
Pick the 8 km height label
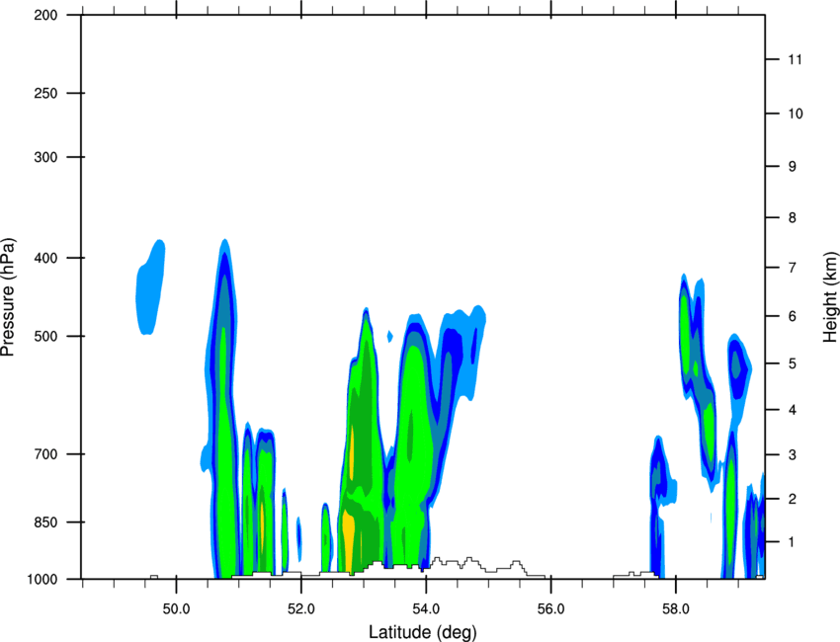793,218
